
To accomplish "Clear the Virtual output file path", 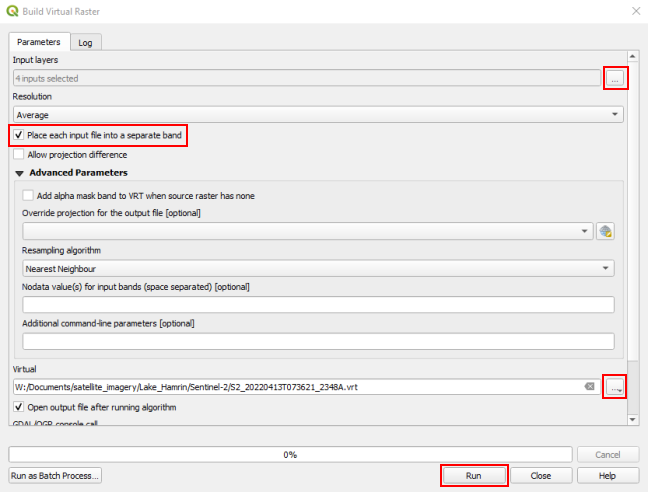I will point(591,387).
